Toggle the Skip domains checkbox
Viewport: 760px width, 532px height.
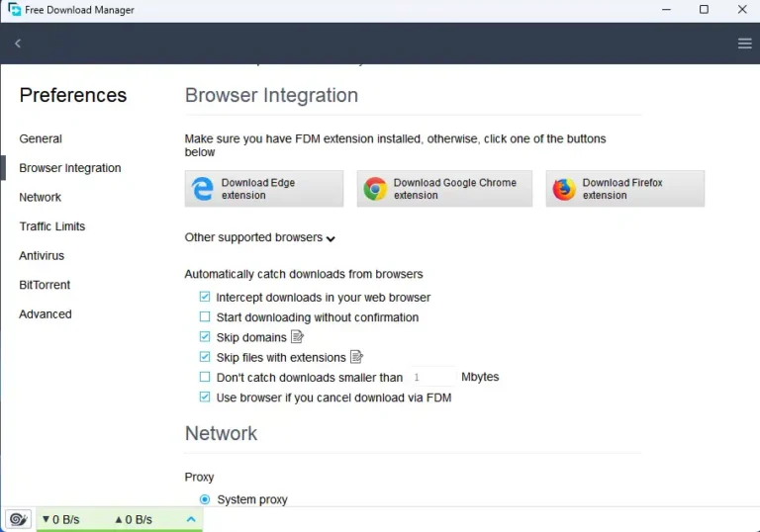(x=205, y=337)
